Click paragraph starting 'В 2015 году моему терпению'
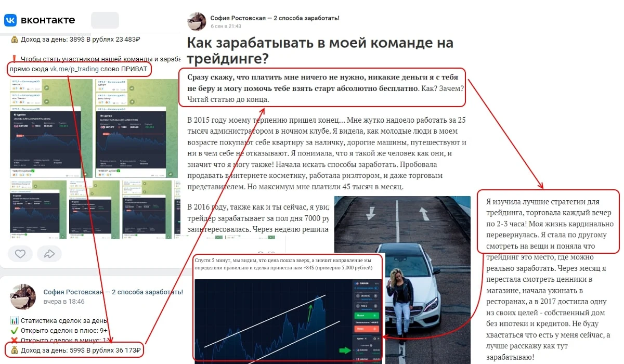This screenshot has height=364, width=624. (327, 153)
